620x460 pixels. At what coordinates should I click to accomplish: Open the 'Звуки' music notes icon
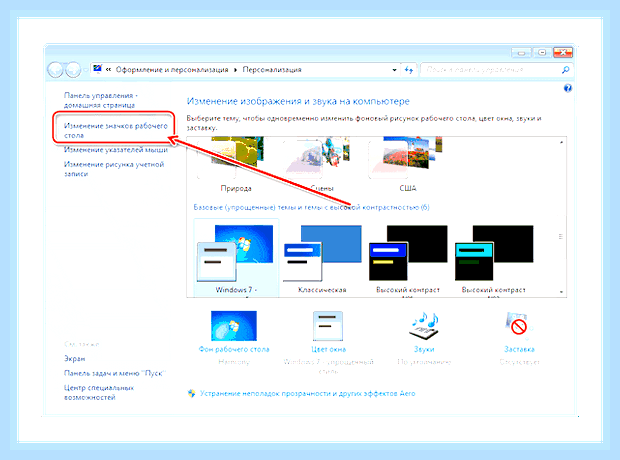pos(424,326)
